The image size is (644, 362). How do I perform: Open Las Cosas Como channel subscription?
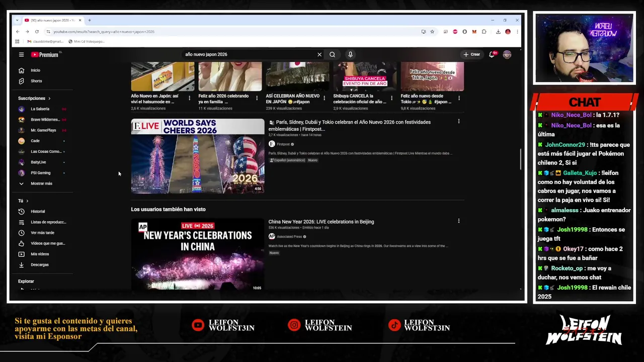(42, 151)
